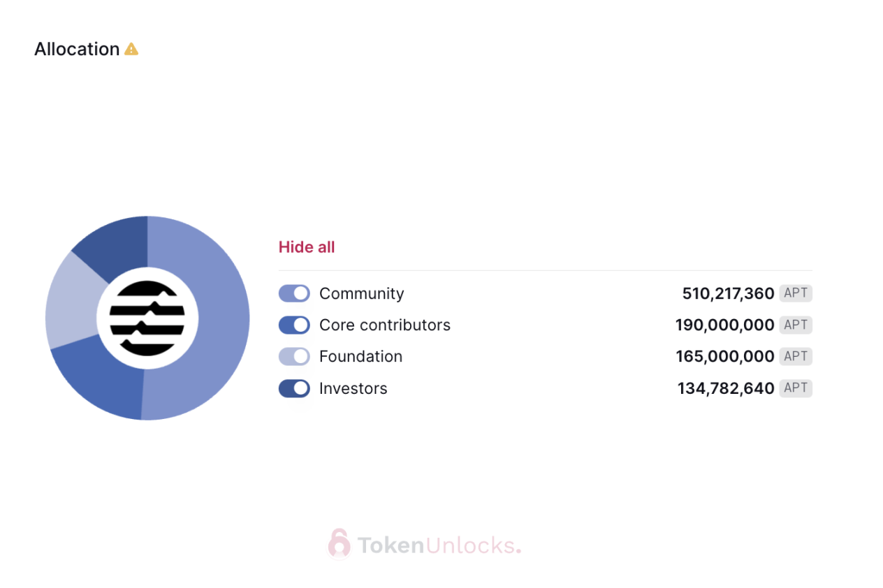
Task: Disable the Foundation allocation toggle
Action: (x=294, y=356)
